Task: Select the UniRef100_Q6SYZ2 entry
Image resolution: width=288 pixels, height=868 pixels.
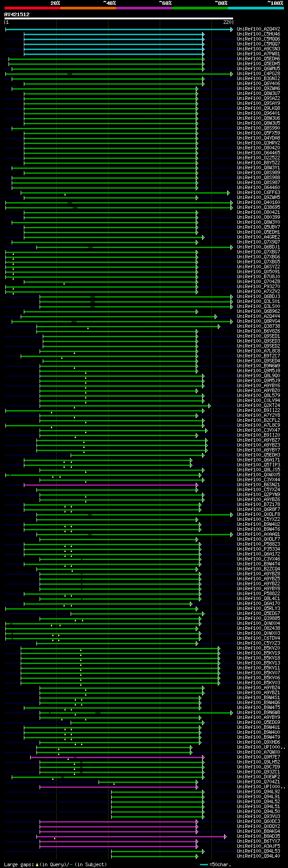Action: (x=258, y=267)
